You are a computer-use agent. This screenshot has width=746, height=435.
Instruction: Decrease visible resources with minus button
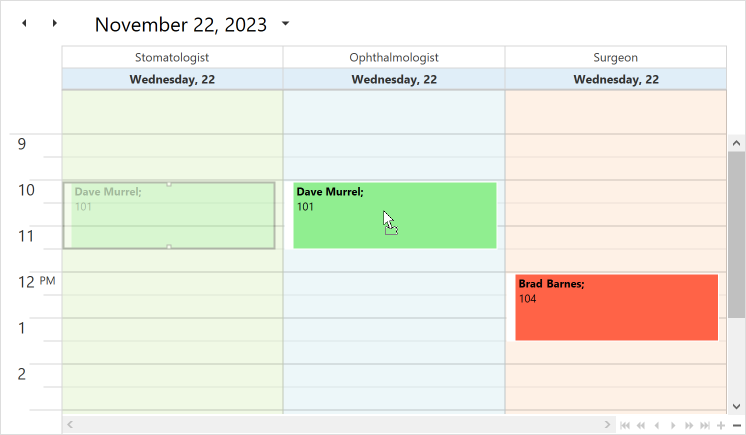coord(737,425)
